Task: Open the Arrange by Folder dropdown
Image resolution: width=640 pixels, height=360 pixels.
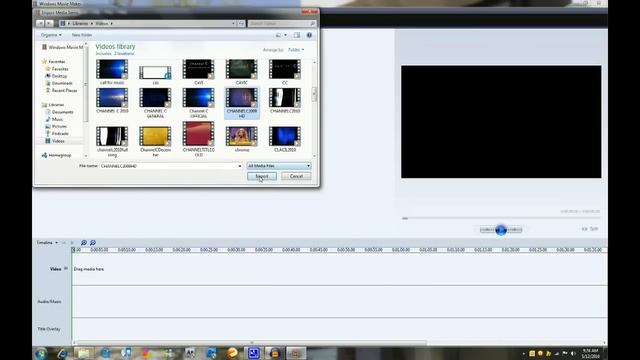Action: tap(296, 50)
